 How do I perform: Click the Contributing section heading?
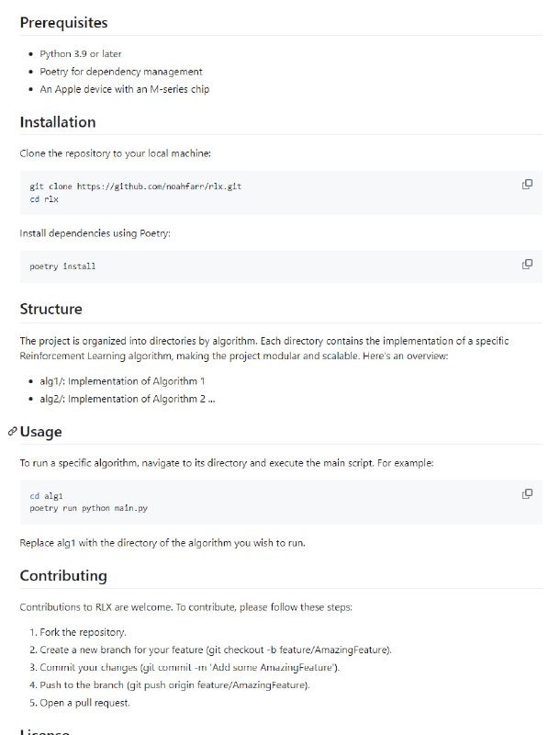(x=64, y=575)
